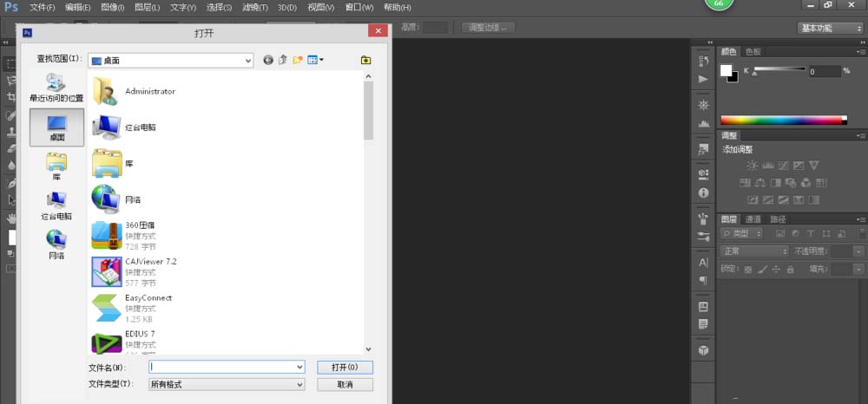868x404 pixels.
Task: Open the 3D cube panel icon
Action: [703, 350]
